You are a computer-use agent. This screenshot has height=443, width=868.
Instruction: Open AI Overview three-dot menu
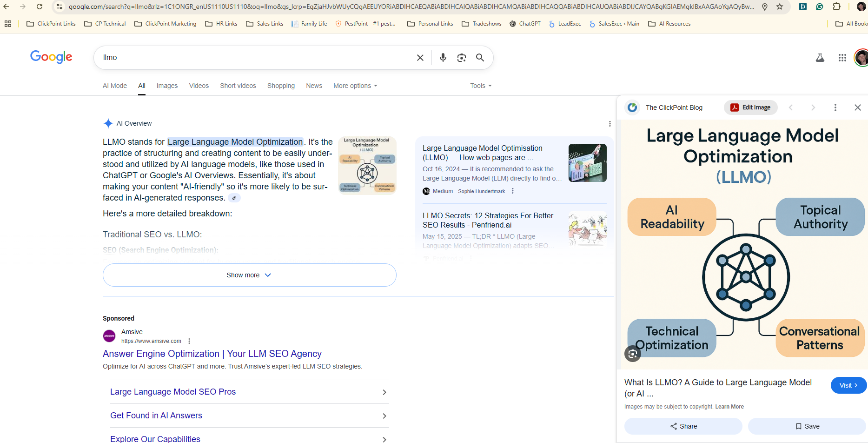(x=610, y=124)
